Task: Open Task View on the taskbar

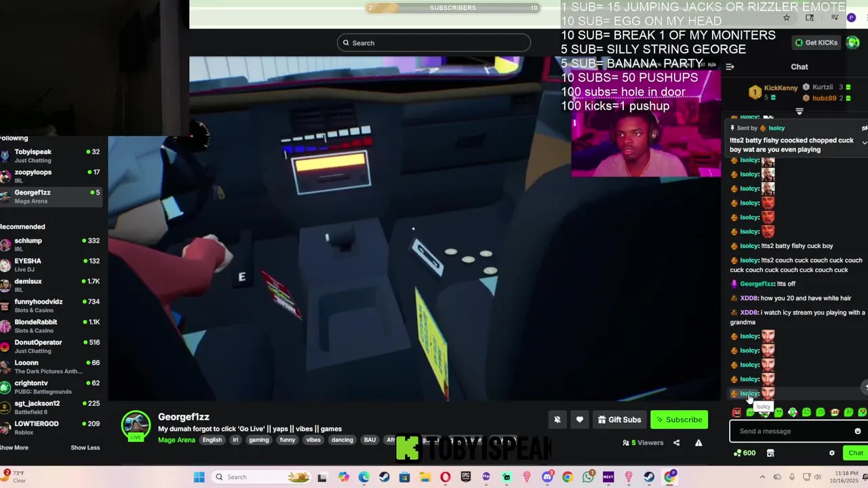Action: coord(322,477)
